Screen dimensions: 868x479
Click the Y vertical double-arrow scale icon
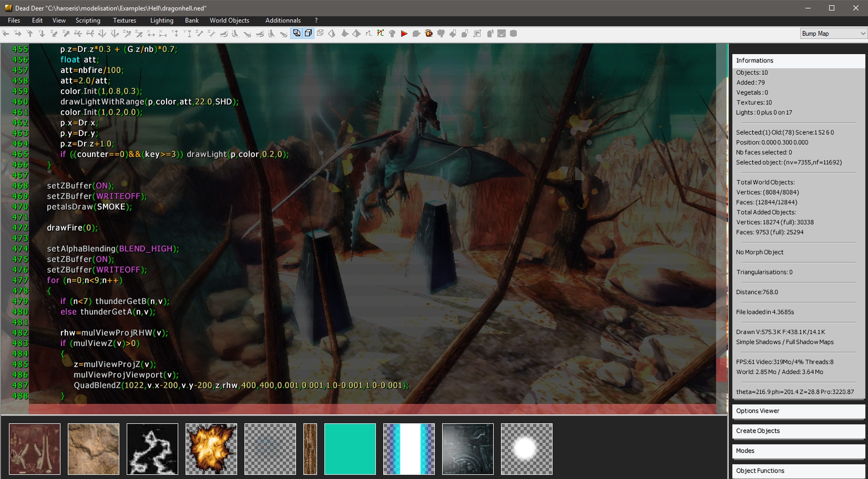click(175, 34)
